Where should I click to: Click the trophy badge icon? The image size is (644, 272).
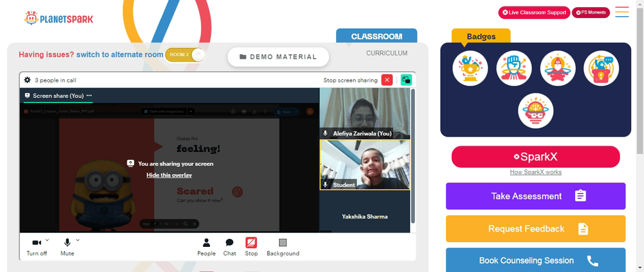tap(470, 68)
